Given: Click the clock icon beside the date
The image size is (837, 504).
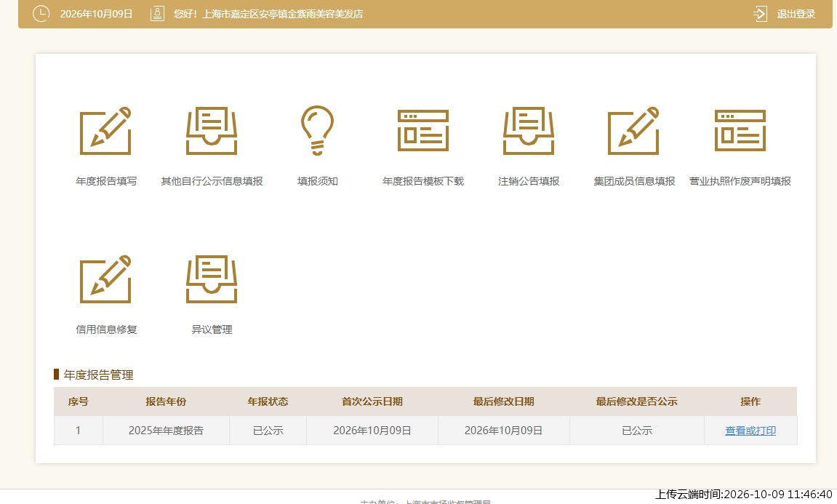Looking at the screenshot, I should (41, 14).
